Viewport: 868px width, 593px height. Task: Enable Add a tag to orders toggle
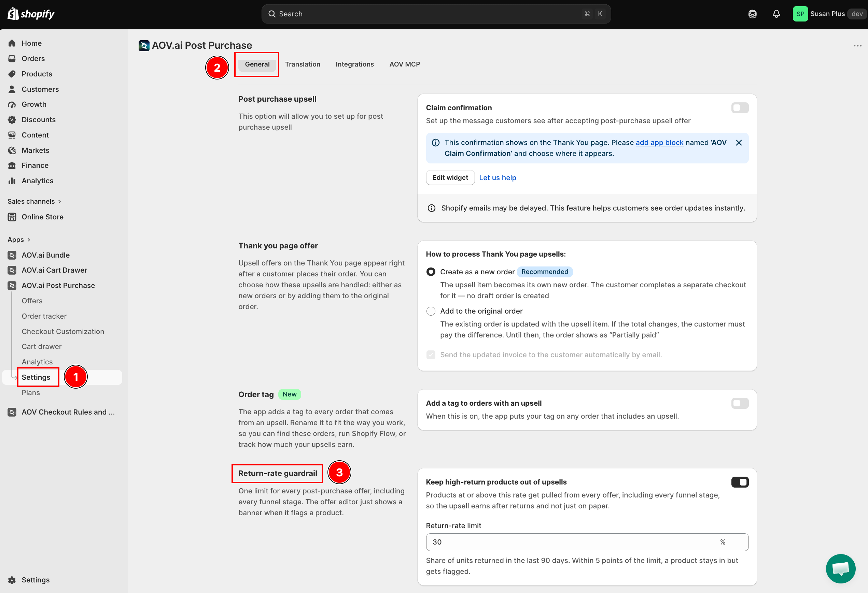click(740, 403)
